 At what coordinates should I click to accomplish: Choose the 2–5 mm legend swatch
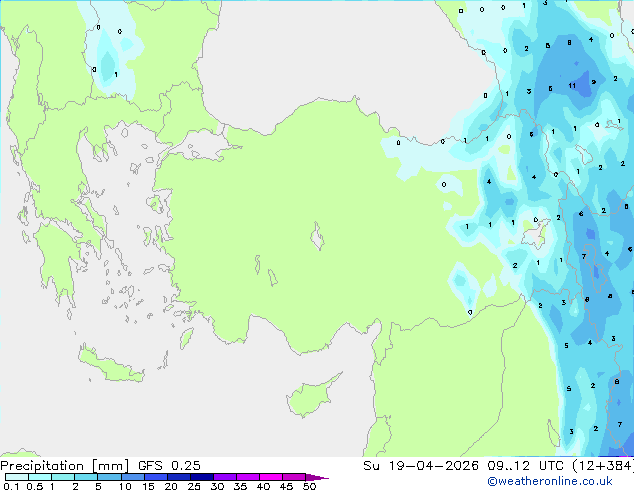86,477
